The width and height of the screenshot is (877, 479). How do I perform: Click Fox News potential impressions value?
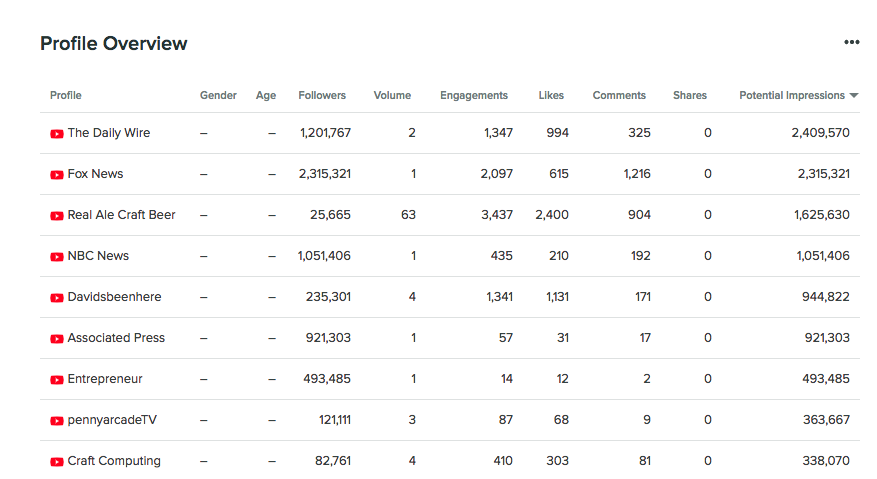pyautogui.click(x=823, y=174)
